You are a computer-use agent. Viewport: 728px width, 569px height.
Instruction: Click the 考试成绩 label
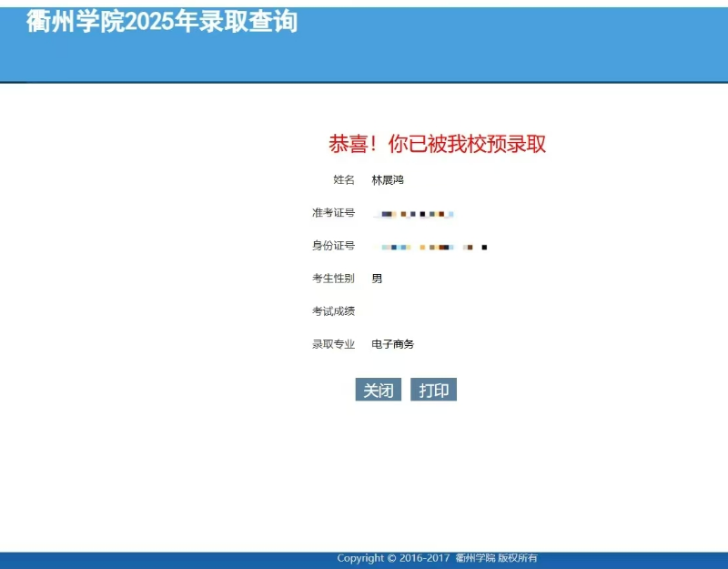333,311
